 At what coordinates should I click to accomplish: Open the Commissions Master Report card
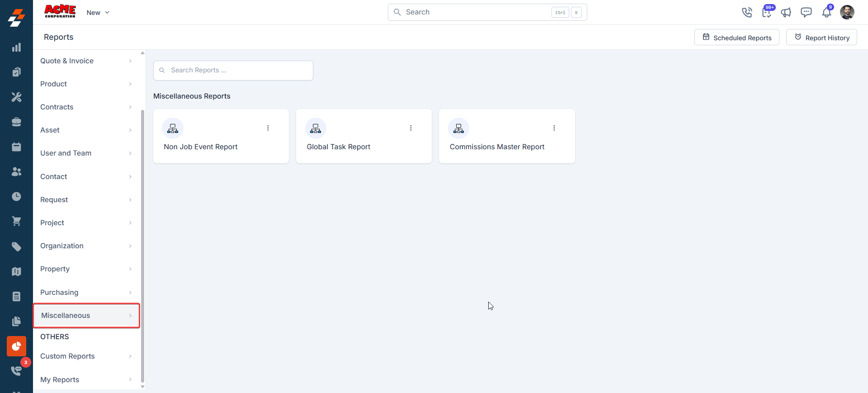tap(507, 136)
